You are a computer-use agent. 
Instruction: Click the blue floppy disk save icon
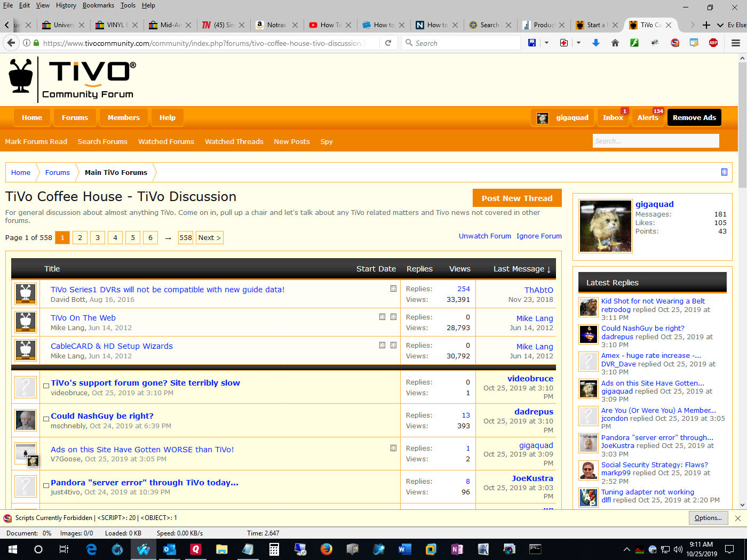point(532,43)
